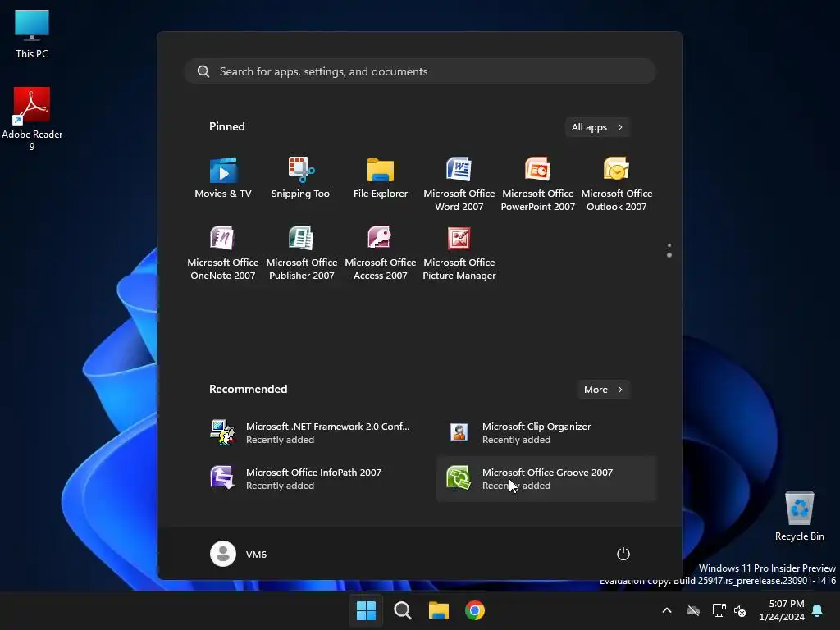The image size is (840, 630).
Task: Open Microsoft Office PowerPoint 2007
Action: pyautogui.click(x=538, y=184)
